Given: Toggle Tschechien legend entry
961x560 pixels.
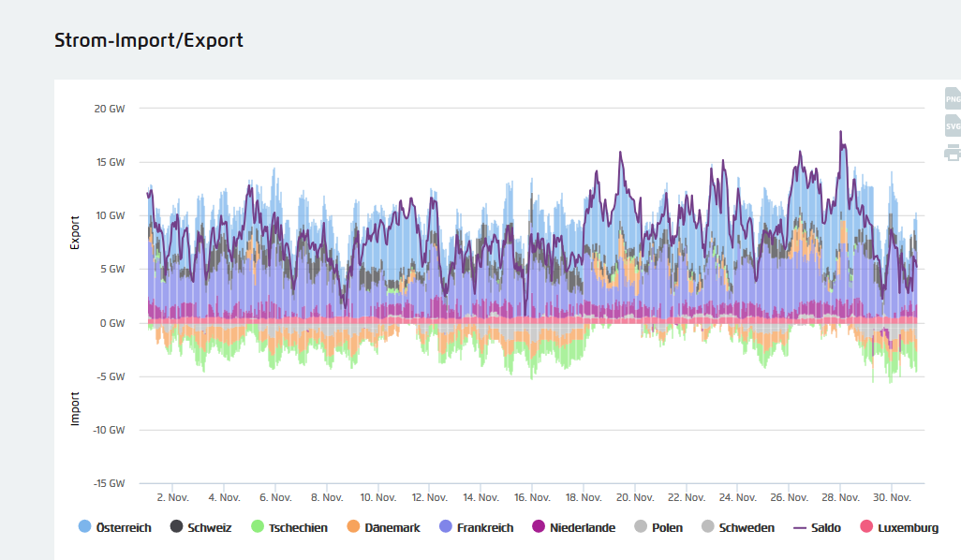Looking at the screenshot, I should [298, 527].
